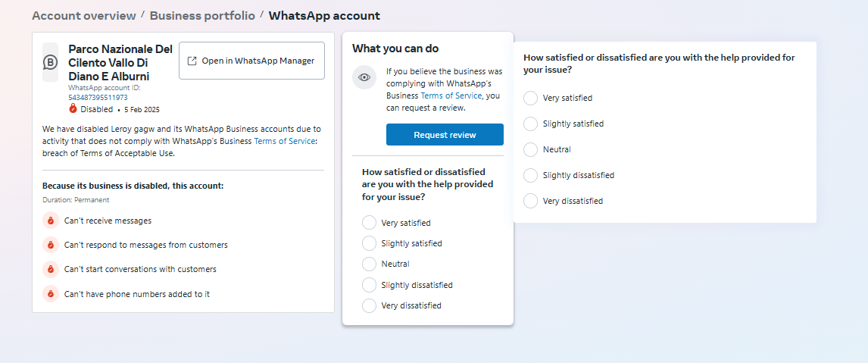Select Very satisfied in the middle card
This screenshot has width=868, height=363.
pyautogui.click(x=369, y=223)
